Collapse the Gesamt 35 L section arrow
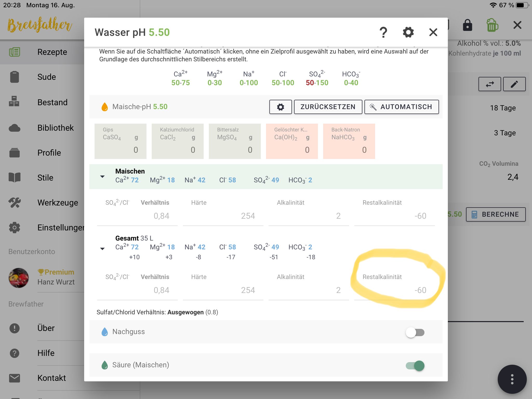This screenshot has width=532, height=399. point(102,249)
